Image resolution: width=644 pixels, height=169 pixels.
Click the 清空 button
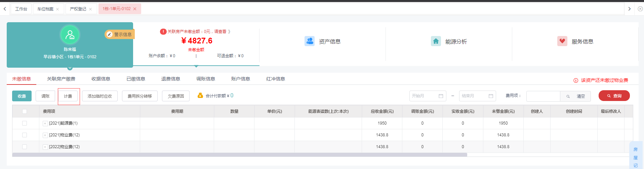pos(581,96)
